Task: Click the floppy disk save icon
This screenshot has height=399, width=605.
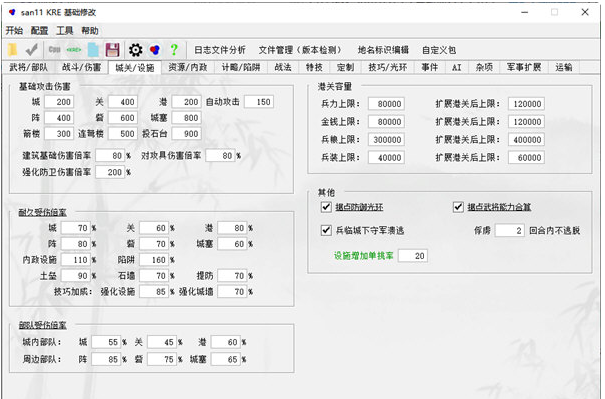Action: (x=112, y=50)
